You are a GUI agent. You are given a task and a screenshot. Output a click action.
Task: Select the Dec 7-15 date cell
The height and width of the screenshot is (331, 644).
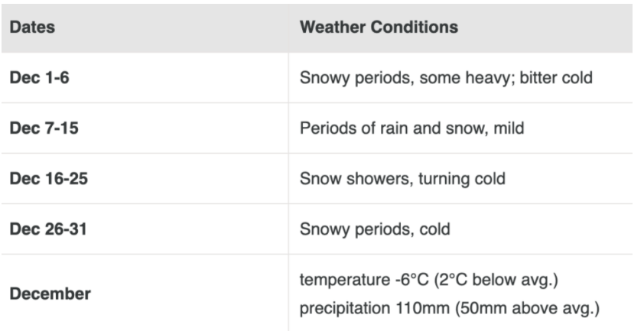145,128
